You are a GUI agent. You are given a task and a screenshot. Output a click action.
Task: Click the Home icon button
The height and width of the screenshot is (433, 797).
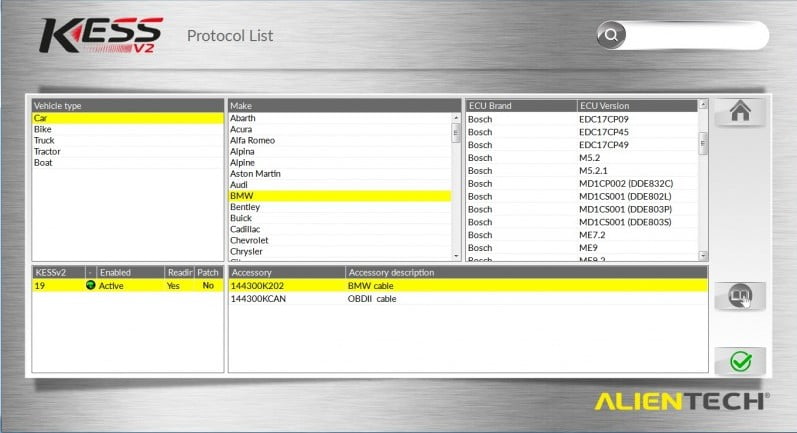[740, 112]
